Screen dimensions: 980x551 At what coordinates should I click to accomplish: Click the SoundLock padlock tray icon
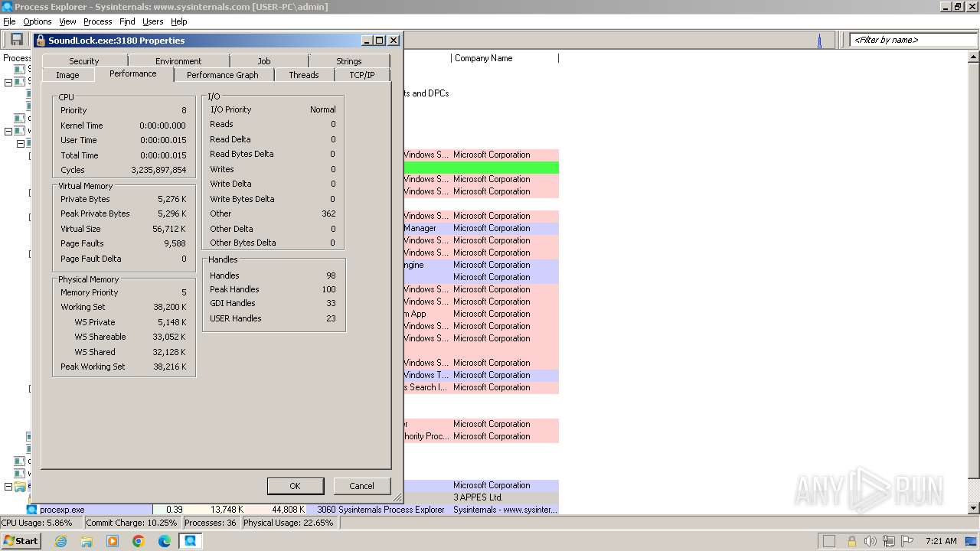[x=851, y=541]
